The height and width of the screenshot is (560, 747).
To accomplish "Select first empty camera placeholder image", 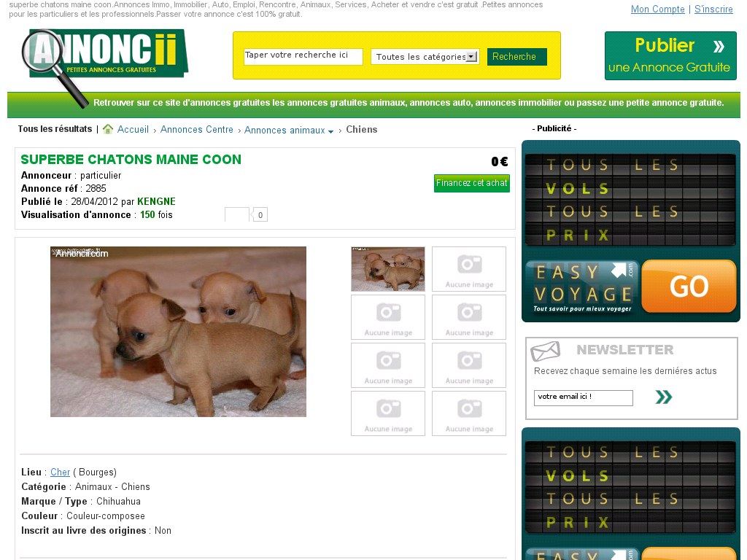I will coord(469,268).
